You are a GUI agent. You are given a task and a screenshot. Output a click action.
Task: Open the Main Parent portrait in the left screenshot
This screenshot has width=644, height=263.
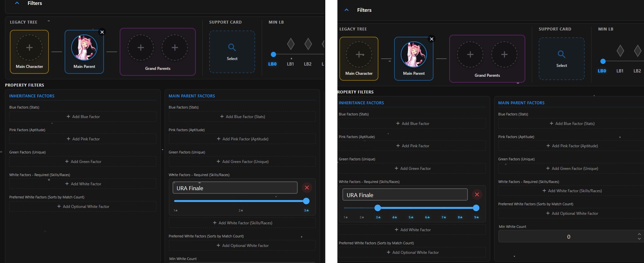coord(84,48)
